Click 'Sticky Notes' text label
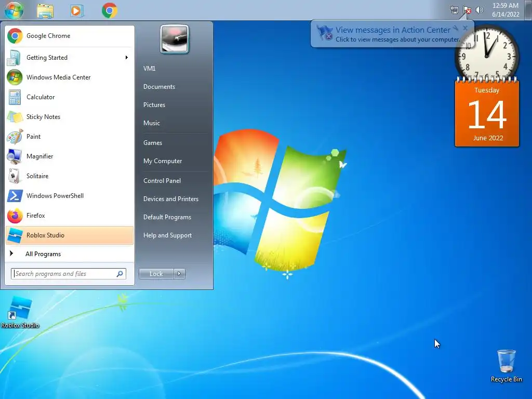532x399 pixels. pos(44,117)
